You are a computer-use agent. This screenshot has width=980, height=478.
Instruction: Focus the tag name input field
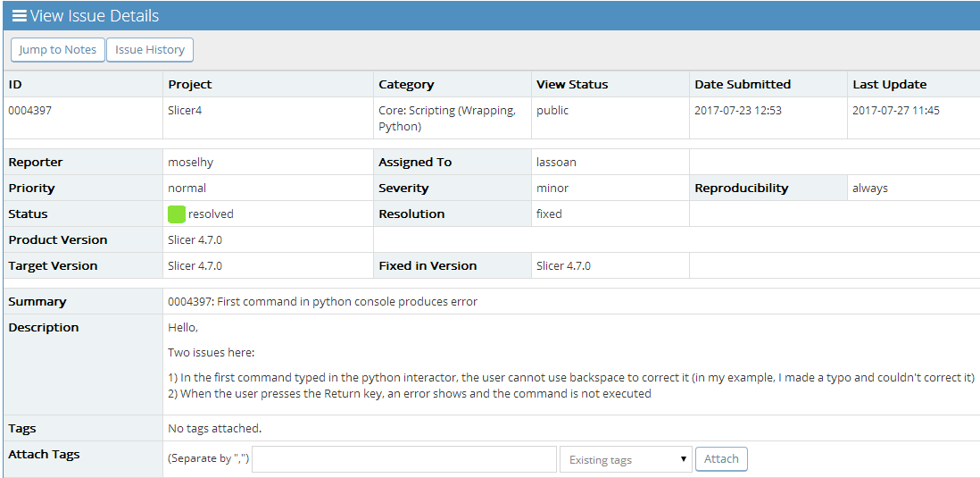404,460
